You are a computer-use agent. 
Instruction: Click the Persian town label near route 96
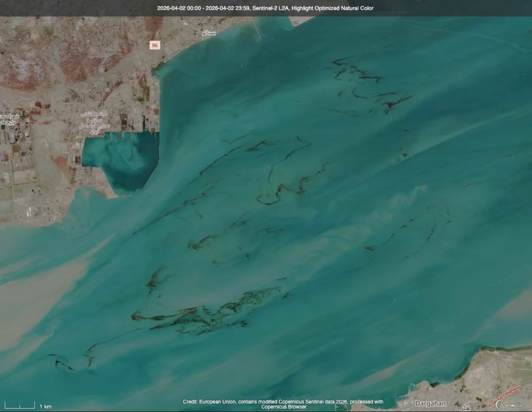click(x=209, y=33)
